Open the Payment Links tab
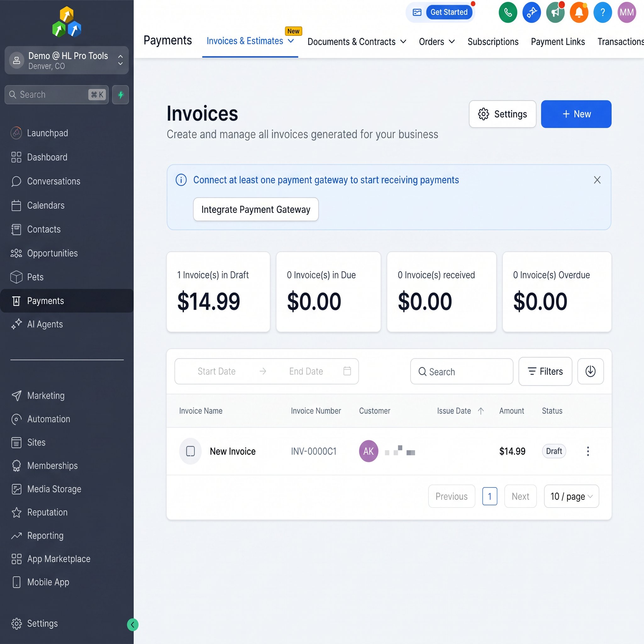The height and width of the screenshot is (644, 644). (558, 42)
